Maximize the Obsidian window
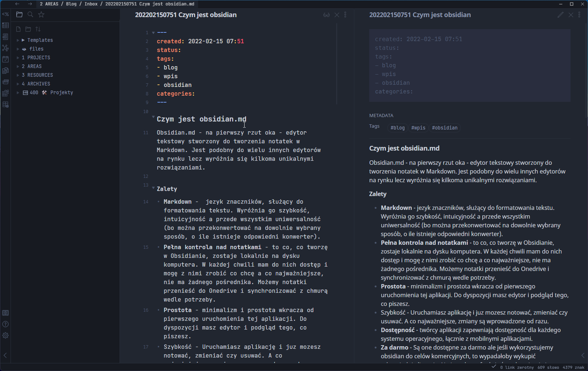Viewport: 588px width, 371px height. 571,4
